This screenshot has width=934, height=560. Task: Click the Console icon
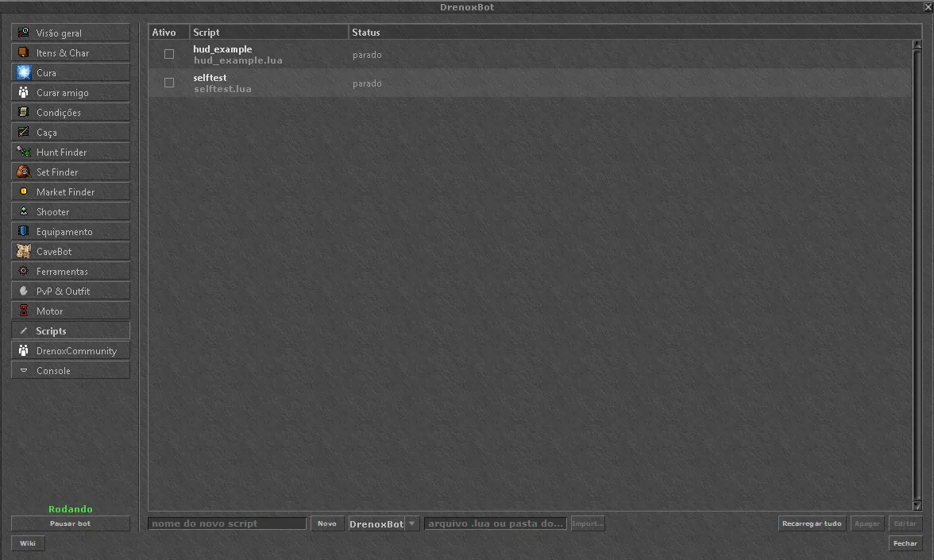pos(23,370)
